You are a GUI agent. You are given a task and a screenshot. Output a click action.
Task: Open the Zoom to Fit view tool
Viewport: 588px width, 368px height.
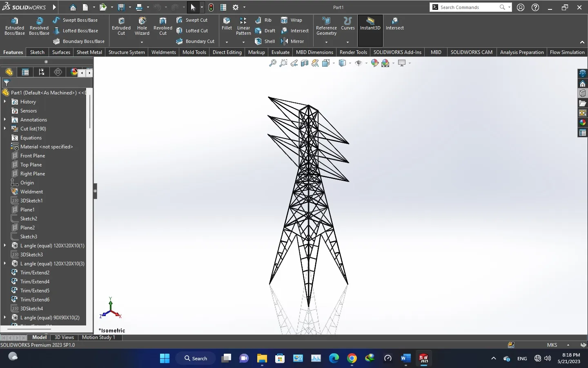pos(273,63)
